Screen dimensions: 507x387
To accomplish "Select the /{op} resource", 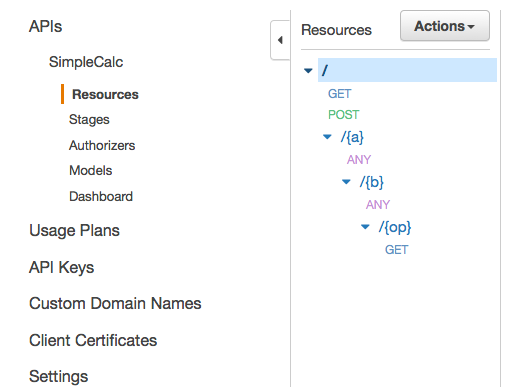I will coord(395,228).
